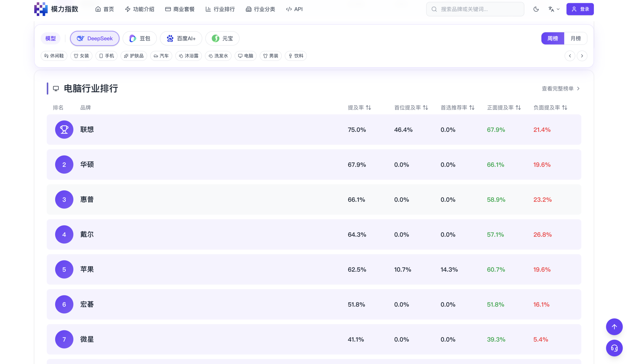Open the 查看完整榜单 full ranking link
630x364 pixels.
click(561, 89)
